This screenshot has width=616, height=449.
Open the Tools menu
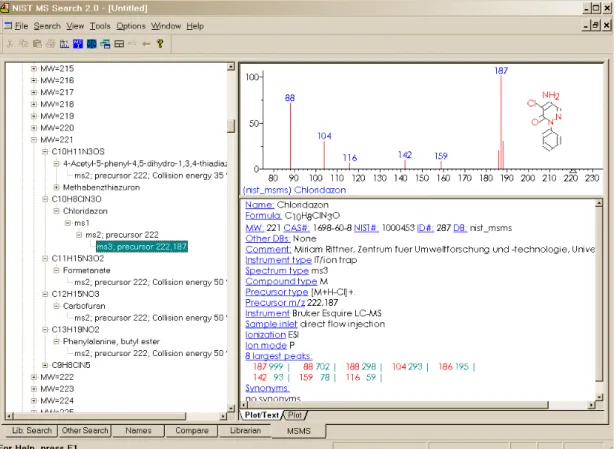[100, 26]
